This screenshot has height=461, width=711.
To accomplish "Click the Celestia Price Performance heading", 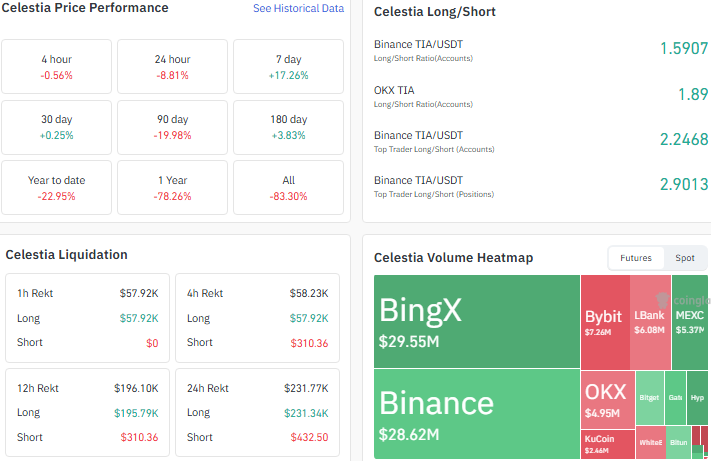I will [85, 8].
